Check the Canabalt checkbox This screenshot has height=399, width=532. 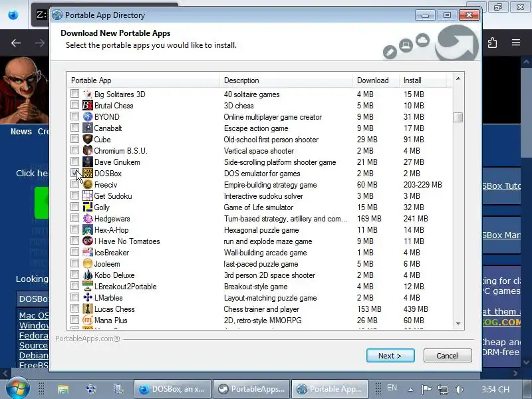click(74, 128)
